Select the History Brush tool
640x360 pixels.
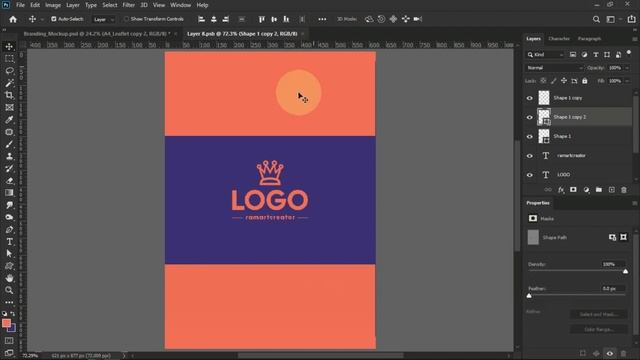9,169
